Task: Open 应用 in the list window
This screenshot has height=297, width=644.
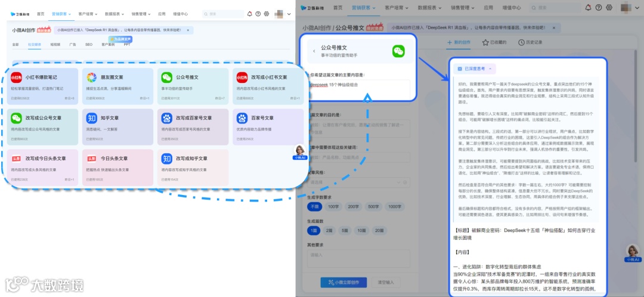Action: click(162, 14)
